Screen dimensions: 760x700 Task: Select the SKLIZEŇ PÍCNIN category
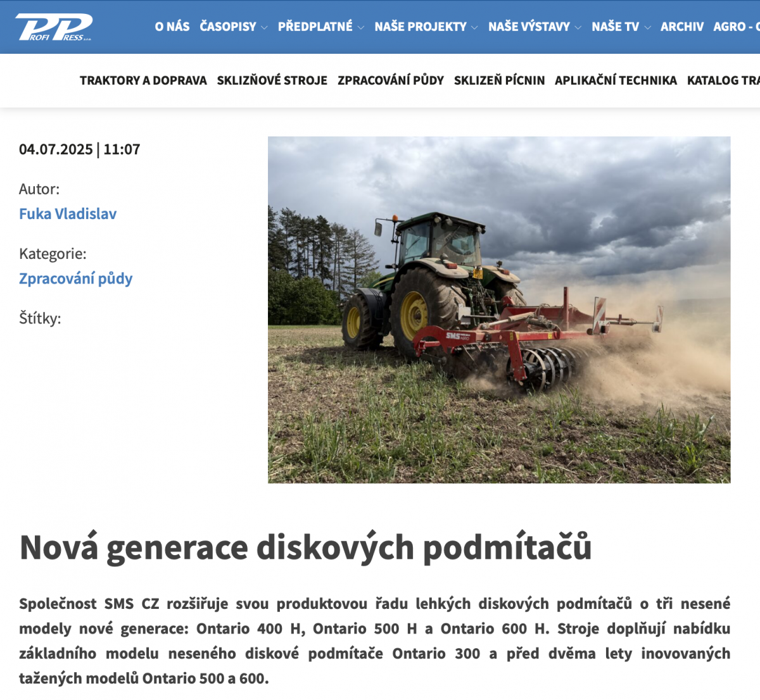(500, 80)
